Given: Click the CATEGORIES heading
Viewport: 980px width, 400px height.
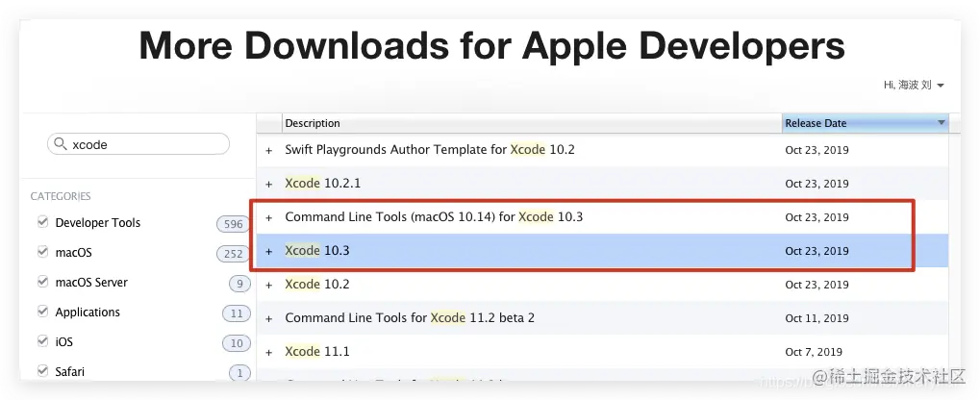Looking at the screenshot, I should [61, 196].
